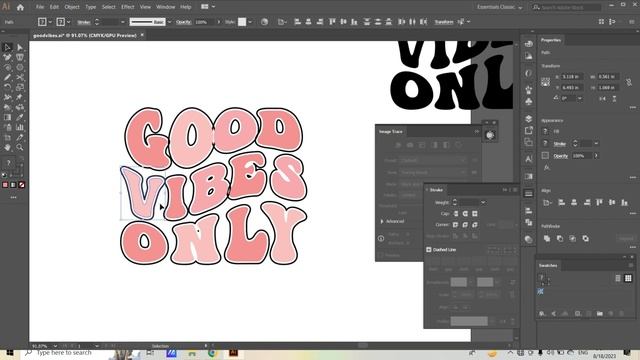Click Pathfinder Exclude icon
The height and width of the screenshot is (360, 640).
click(586, 238)
